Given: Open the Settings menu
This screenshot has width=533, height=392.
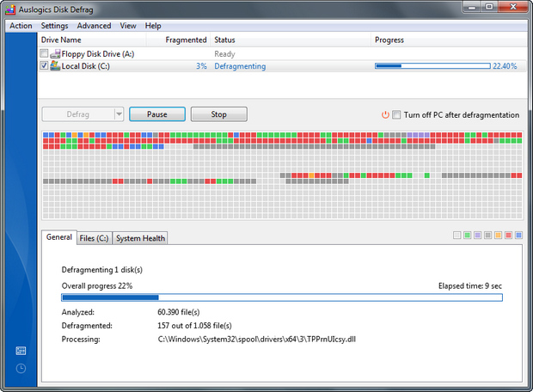Looking at the screenshot, I should (x=54, y=26).
